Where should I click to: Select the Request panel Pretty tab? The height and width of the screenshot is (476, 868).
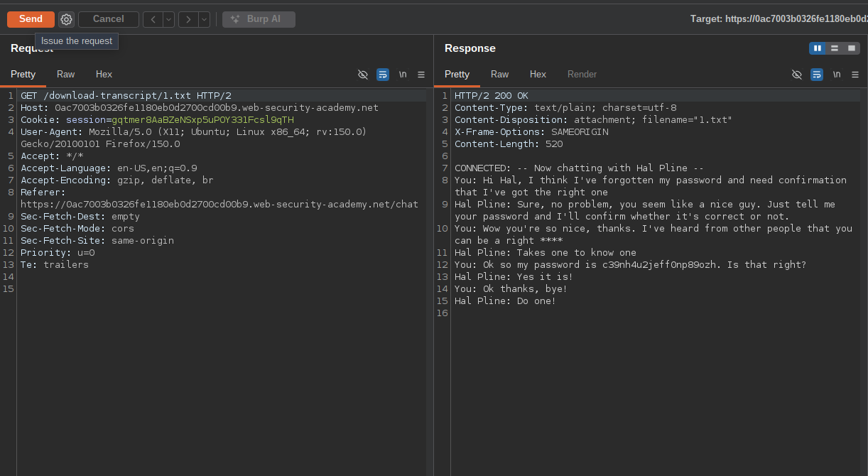(x=23, y=74)
